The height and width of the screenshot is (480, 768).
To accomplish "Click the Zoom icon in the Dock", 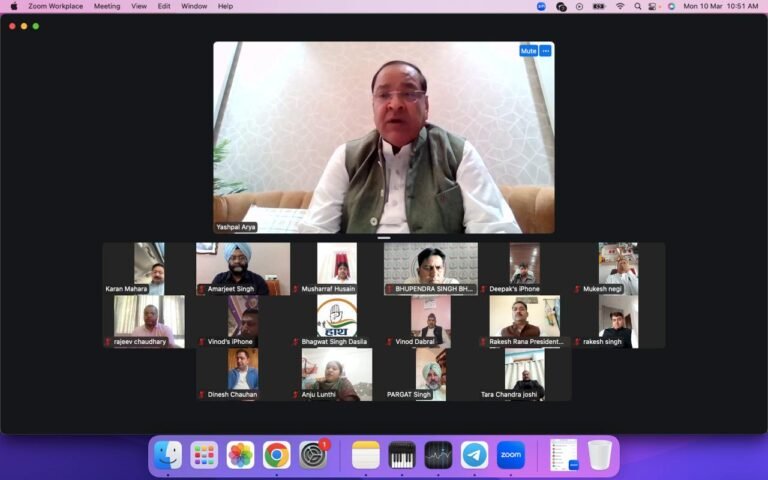I will tap(510, 455).
